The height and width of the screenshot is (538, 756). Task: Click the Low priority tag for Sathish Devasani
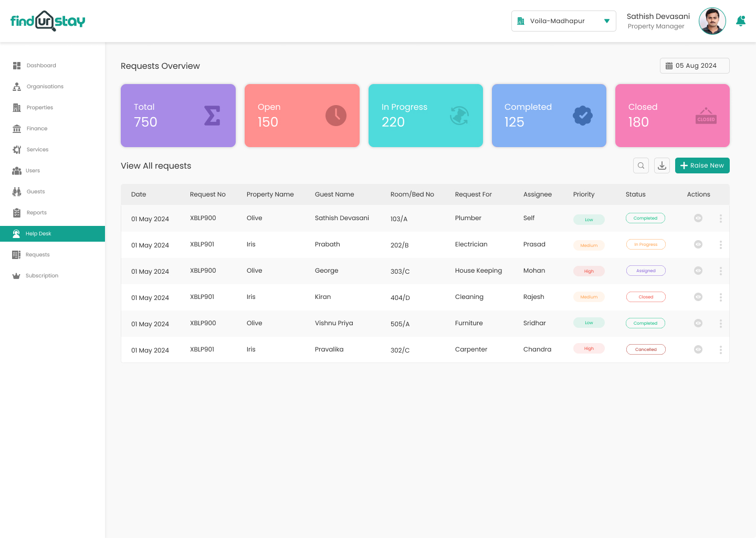[589, 220]
